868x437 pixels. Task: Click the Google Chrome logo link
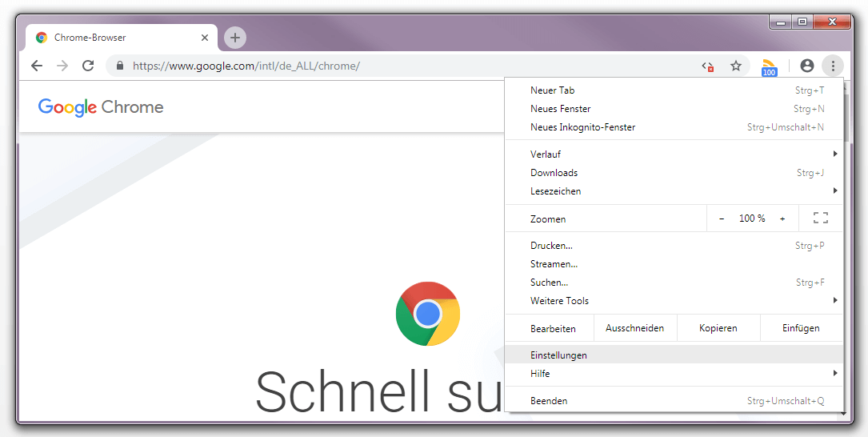[101, 107]
